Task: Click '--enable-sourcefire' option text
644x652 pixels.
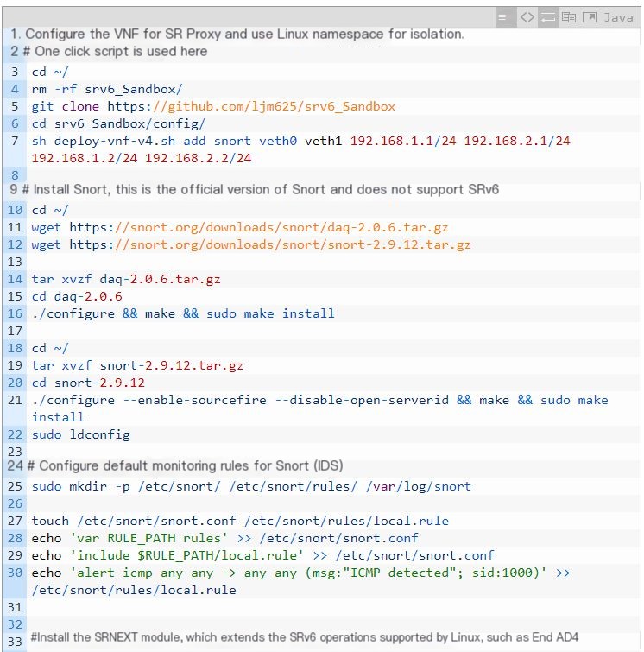Action: tap(194, 400)
